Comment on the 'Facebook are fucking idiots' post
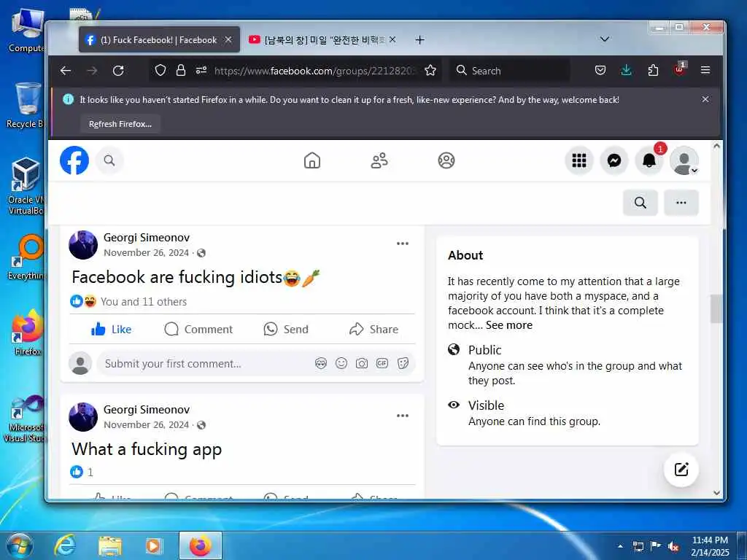Viewport: 747px width, 560px height. tap(198, 329)
